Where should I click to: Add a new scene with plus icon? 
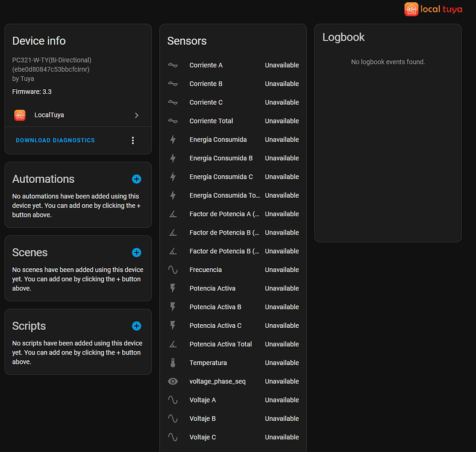point(136,253)
